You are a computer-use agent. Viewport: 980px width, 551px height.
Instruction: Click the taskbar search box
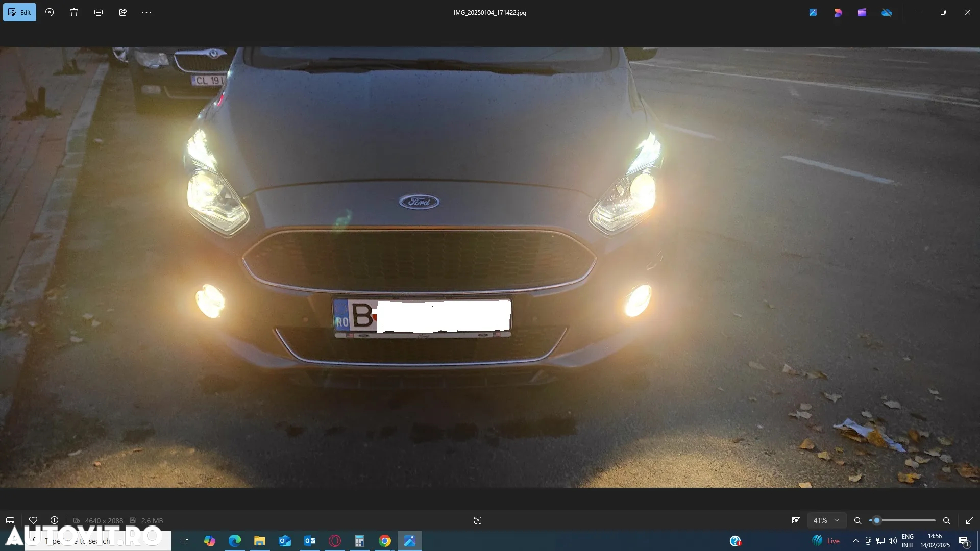pos(98,541)
